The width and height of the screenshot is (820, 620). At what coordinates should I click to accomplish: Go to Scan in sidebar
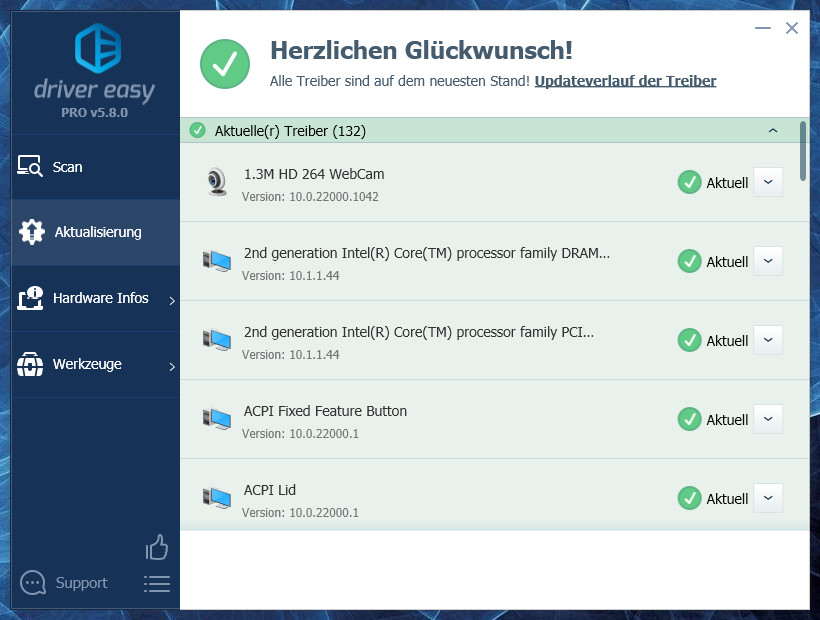coord(96,167)
